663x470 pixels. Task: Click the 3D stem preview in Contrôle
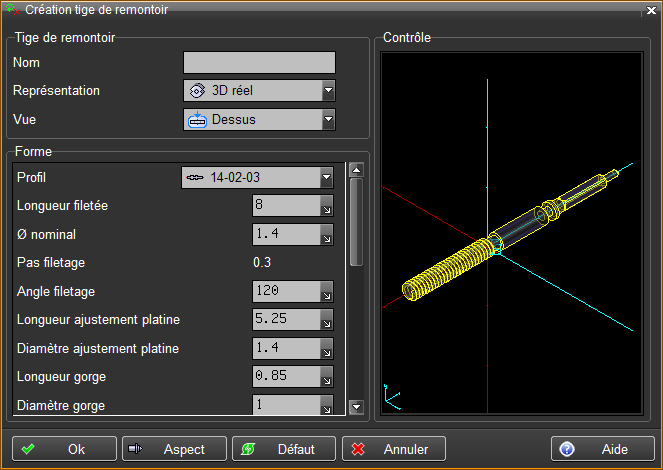pos(512,232)
